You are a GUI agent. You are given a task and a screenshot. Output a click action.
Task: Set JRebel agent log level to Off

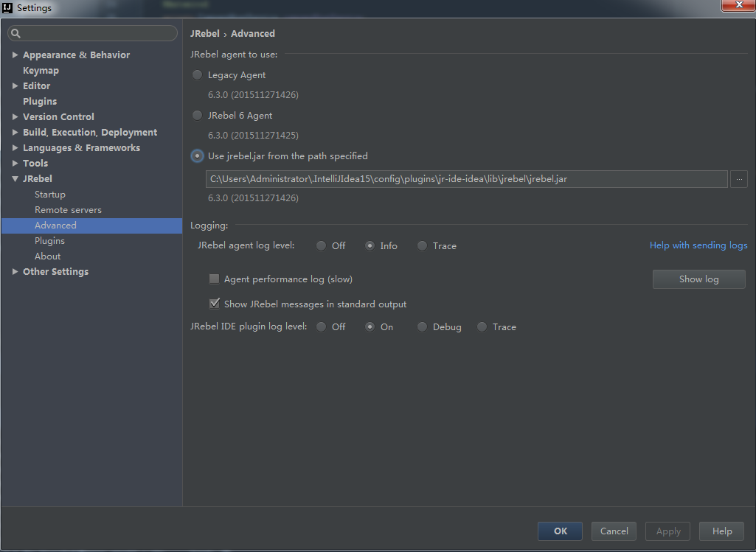pos(321,245)
